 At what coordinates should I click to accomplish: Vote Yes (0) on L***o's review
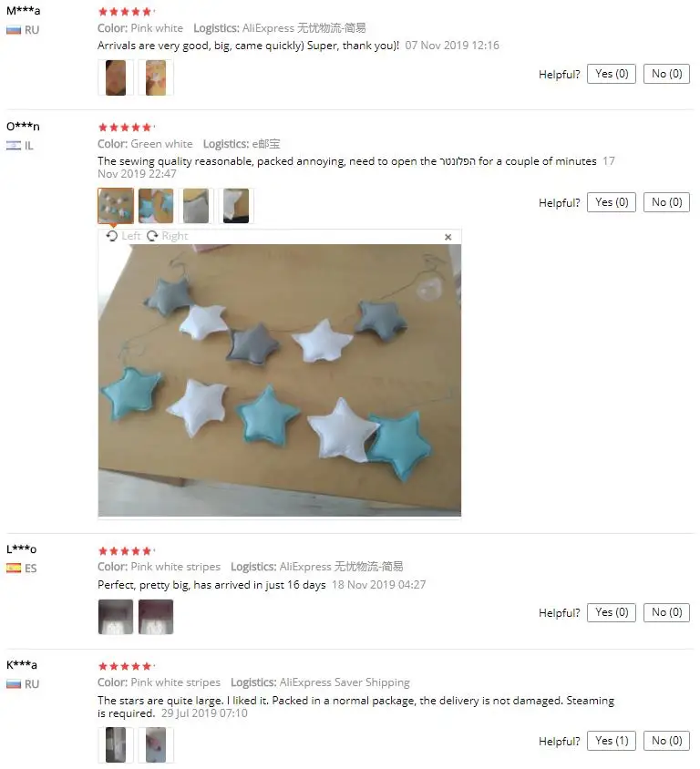point(612,612)
